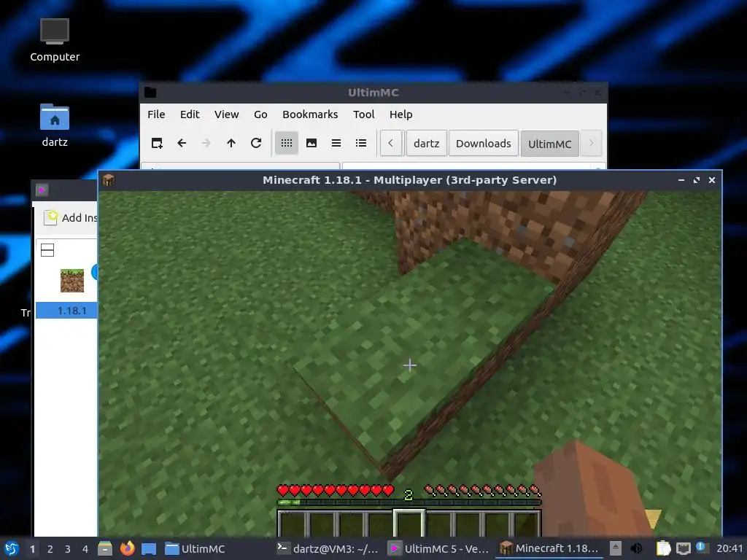Switch file manager to detailed list view
The width and height of the screenshot is (747, 560).
(x=361, y=143)
